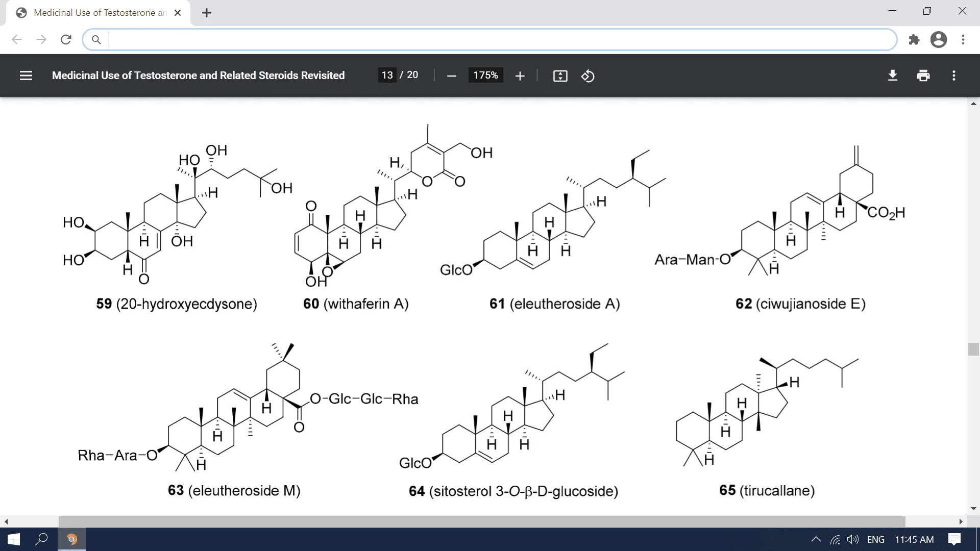Click the zoom in button

(520, 76)
